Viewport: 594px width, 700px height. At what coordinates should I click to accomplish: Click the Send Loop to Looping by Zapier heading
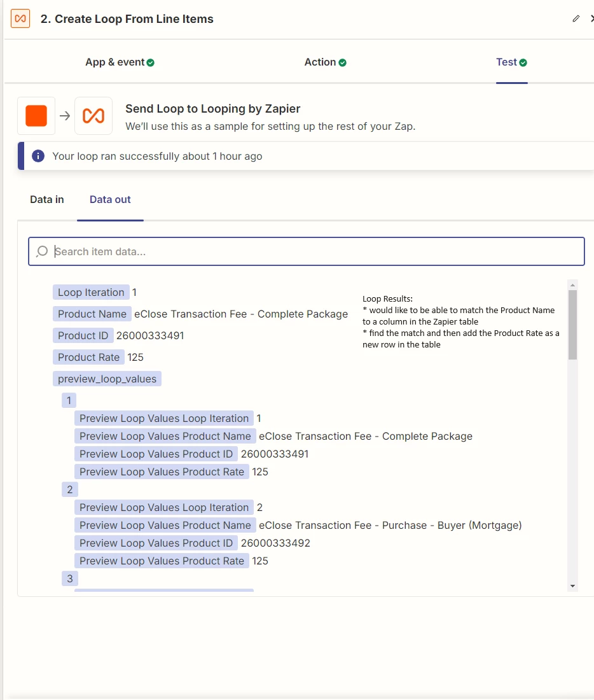click(213, 108)
